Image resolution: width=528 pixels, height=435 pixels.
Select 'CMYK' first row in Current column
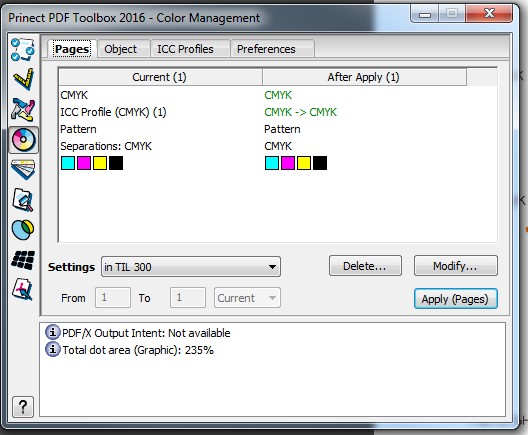(74, 95)
